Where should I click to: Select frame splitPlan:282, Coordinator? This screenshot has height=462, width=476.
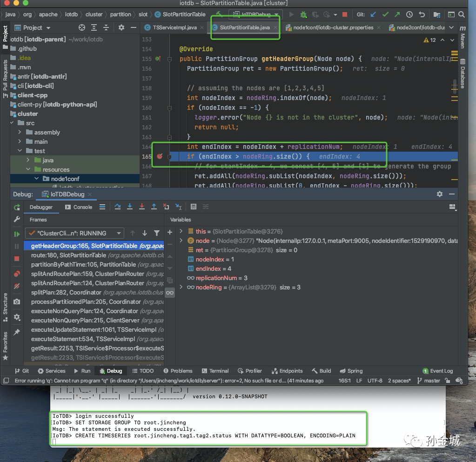(x=94, y=292)
